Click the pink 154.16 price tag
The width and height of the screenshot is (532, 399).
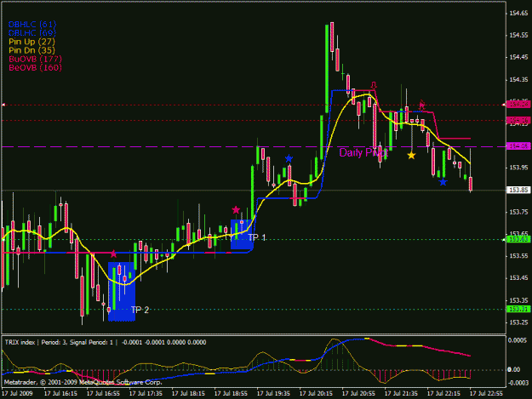click(x=518, y=120)
